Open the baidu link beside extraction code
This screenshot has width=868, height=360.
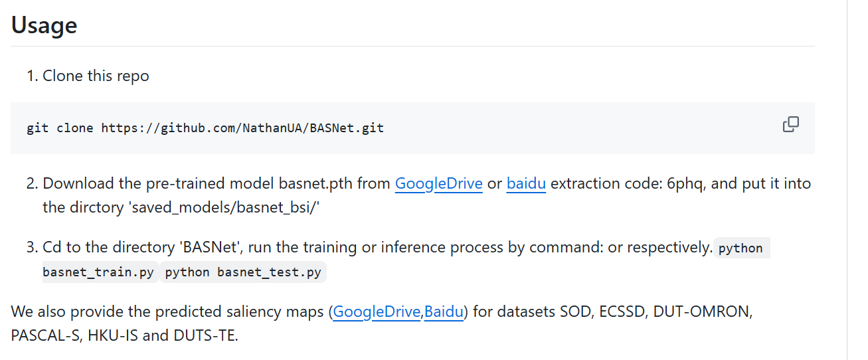click(x=526, y=183)
